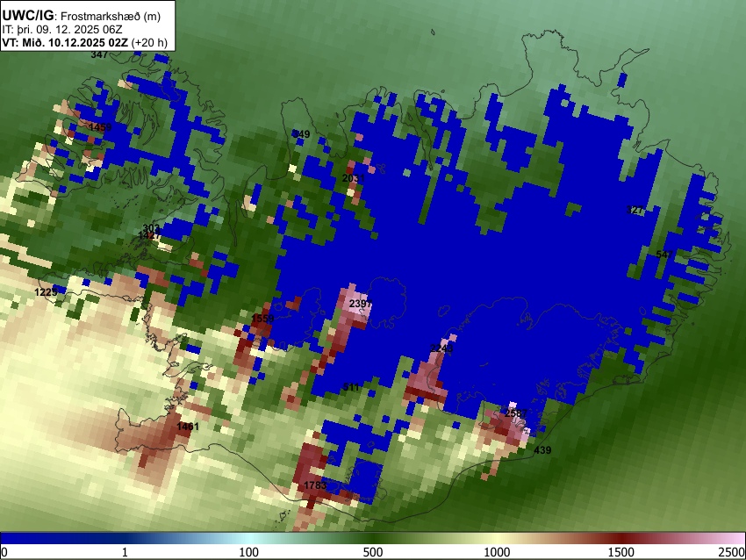Click the colour scale tick label 1000

(497, 552)
